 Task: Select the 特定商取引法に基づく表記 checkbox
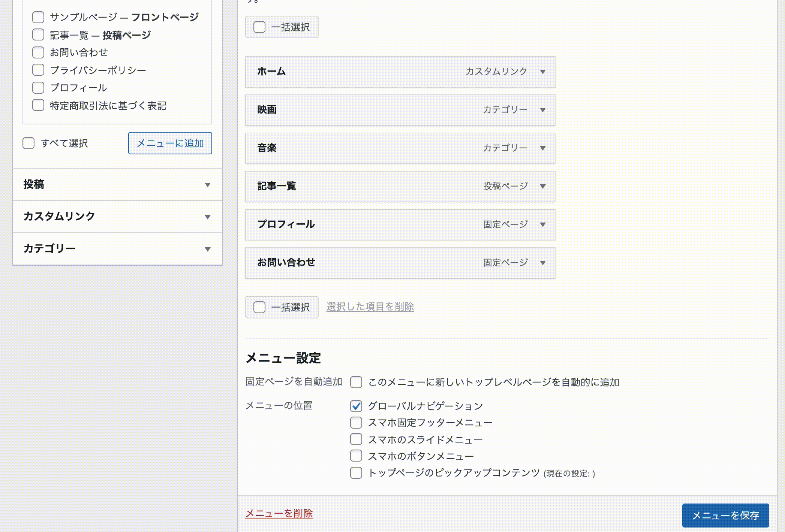tap(38, 105)
